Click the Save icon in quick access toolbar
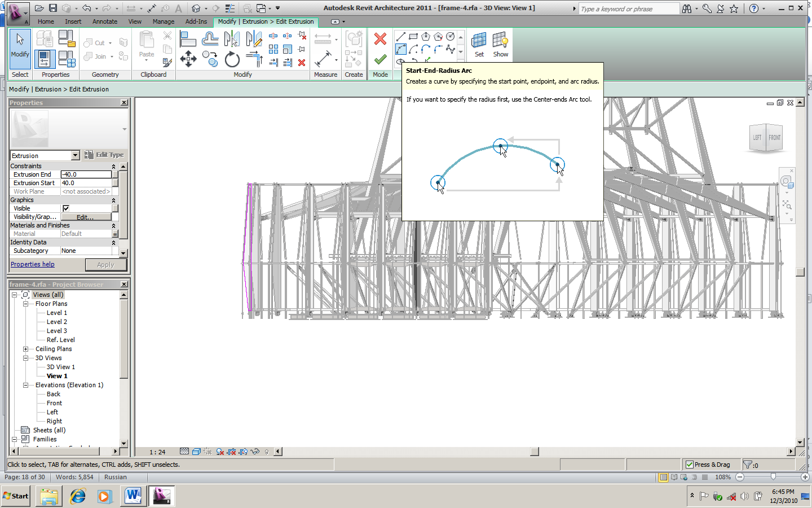Screen dimensions: 812x508 pyautogui.click(x=53, y=8)
